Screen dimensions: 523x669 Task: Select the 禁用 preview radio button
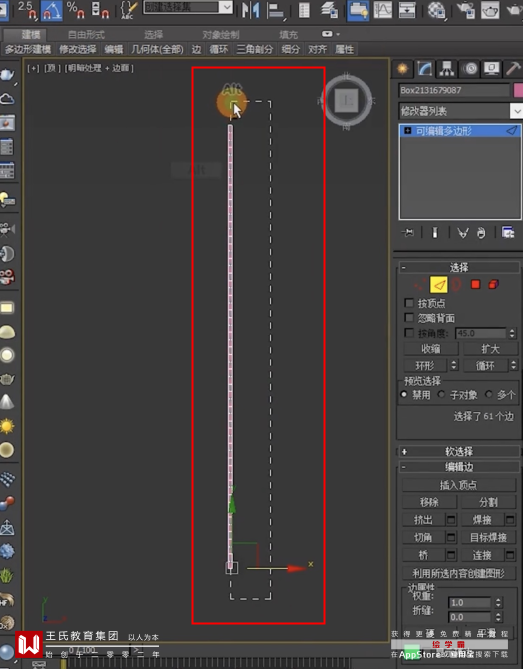click(x=404, y=394)
